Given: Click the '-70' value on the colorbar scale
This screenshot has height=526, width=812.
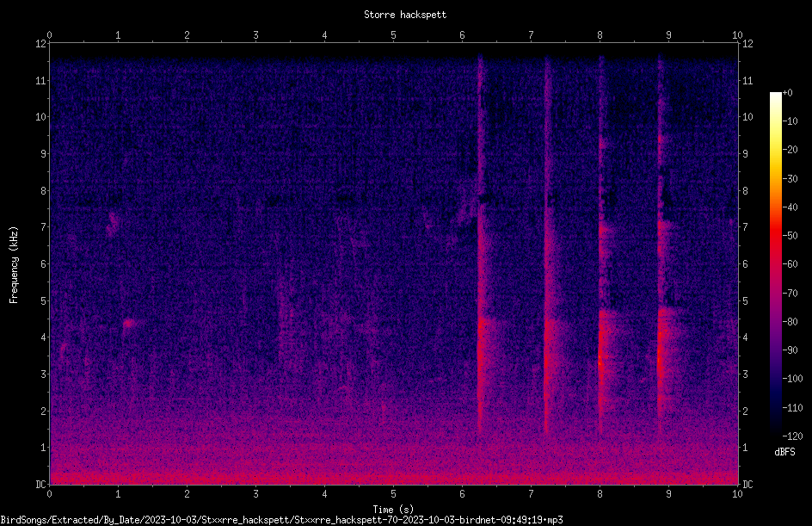Looking at the screenshot, I should pos(790,294).
